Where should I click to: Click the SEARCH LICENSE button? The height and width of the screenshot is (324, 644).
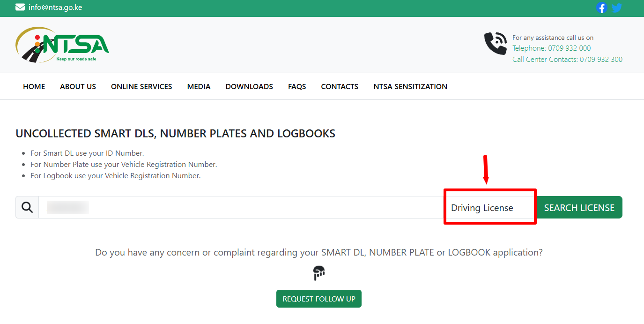tap(579, 207)
